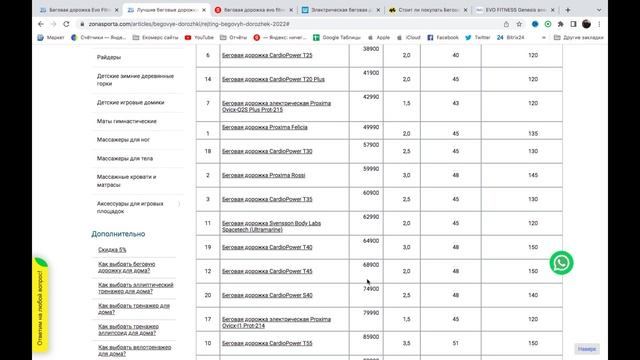Viewport: 640px width, 360px height.
Task: Open the CardioPower T45 link
Action: (267, 271)
